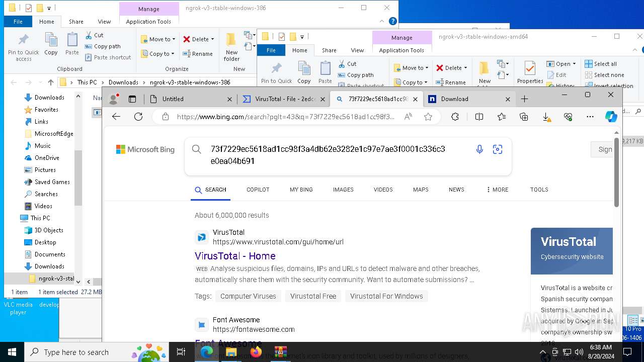Open the Edge profile avatar

point(114,99)
